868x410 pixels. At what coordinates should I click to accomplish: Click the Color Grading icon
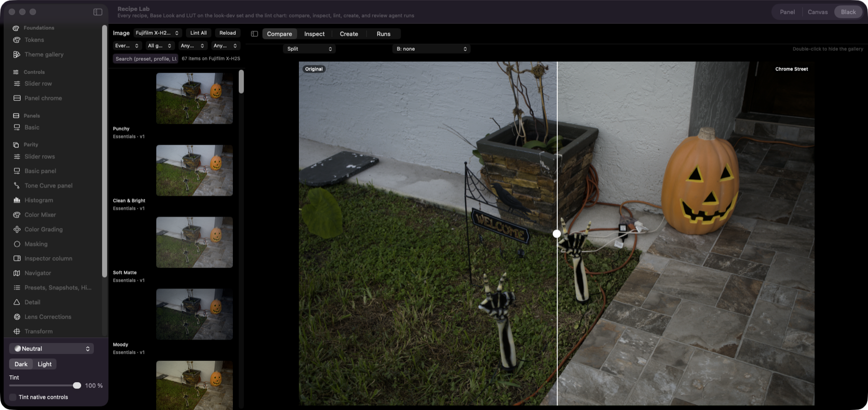pos(17,230)
